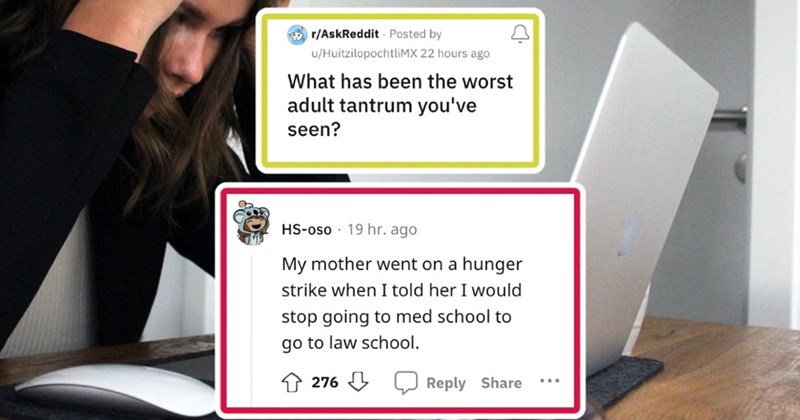
Task: Open the "19 hr. ago" comment timestamp
Action: point(382,230)
